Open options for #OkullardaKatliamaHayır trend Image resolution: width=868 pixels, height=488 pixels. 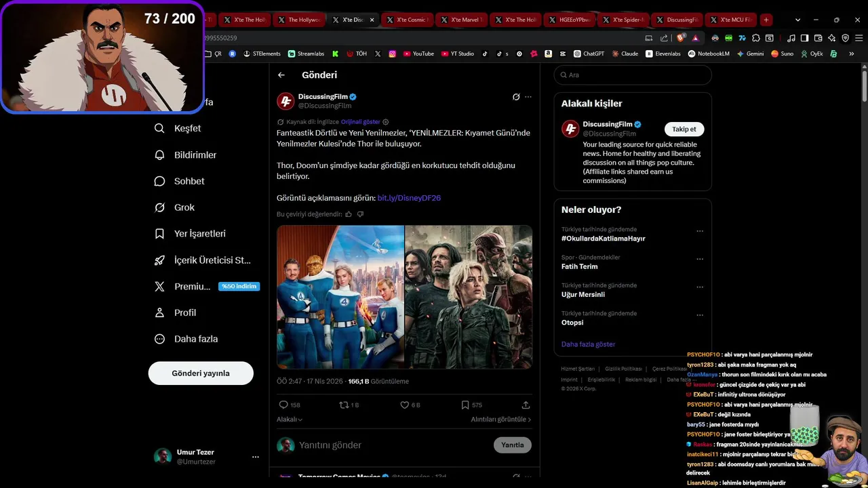[x=700, y=231]
